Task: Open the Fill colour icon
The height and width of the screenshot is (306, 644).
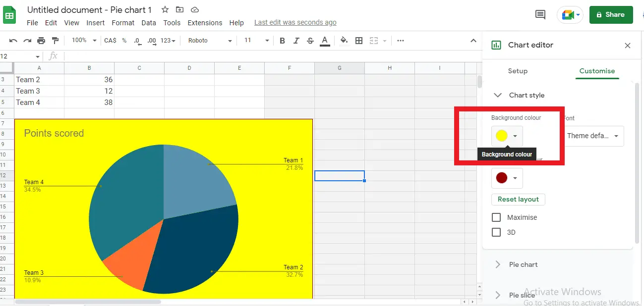Action: [344, 41]
